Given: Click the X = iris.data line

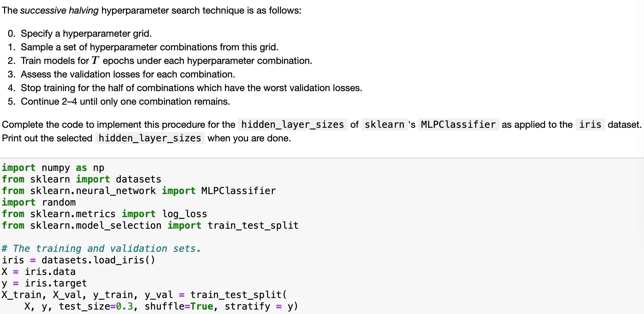Looking at the screenshot, I should point(38,272).
